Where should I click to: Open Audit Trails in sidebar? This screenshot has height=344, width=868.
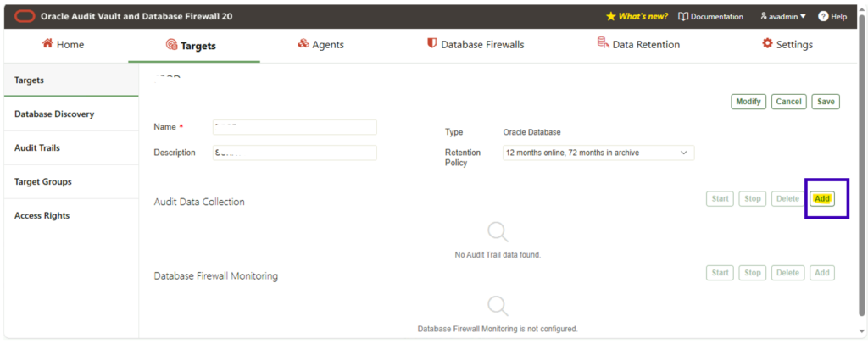point(71,148)
